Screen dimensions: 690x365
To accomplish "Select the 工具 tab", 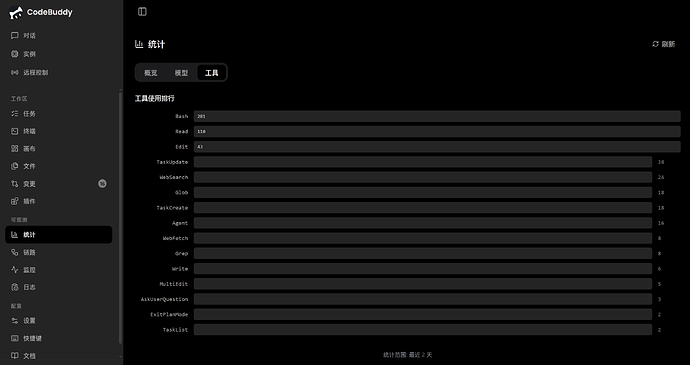I will tap(212, 73).
